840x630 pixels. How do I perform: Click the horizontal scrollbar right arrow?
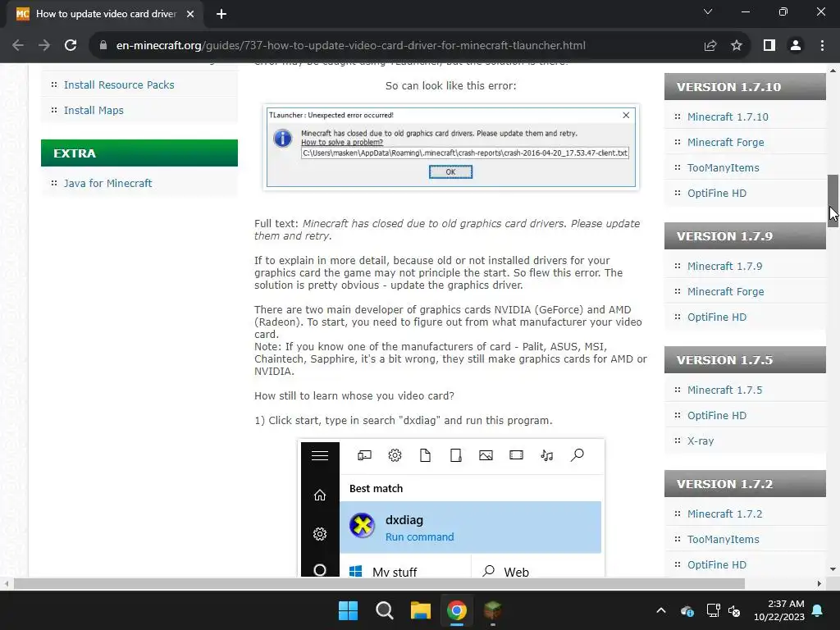pos(819,584)
